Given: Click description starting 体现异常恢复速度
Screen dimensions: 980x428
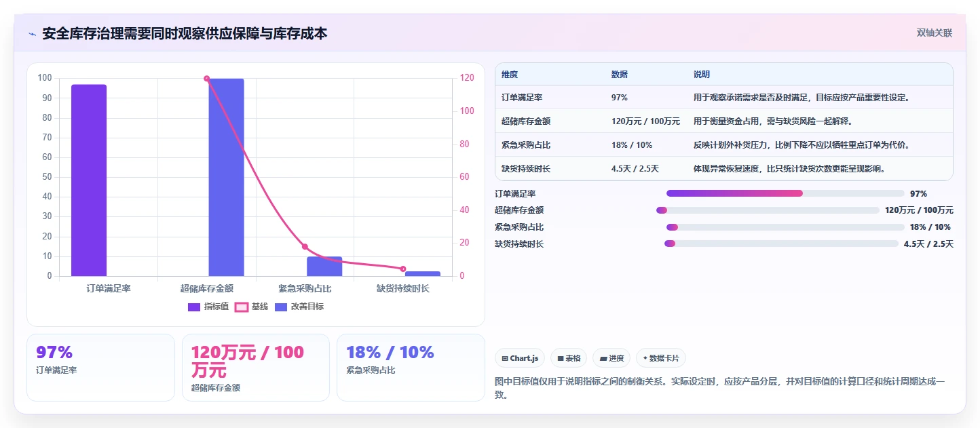Looking at the screenshot, I should pyautogui.click(x=789, y=169).
